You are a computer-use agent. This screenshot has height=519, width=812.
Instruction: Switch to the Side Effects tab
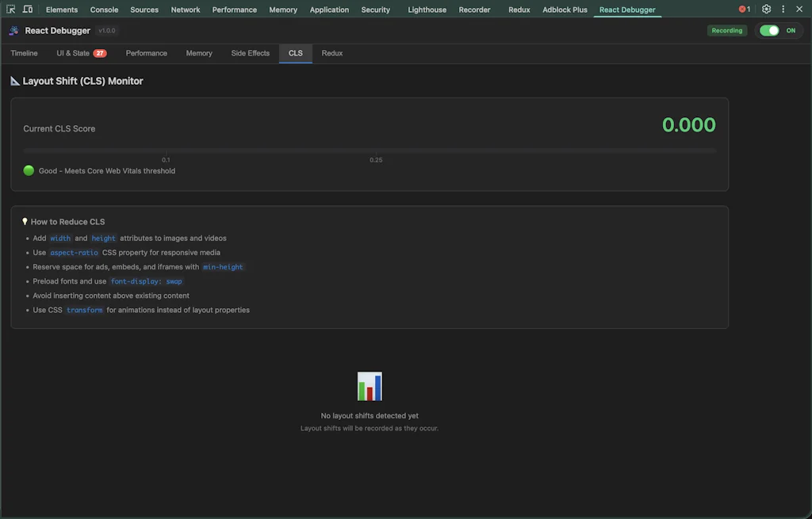(250, 53)
